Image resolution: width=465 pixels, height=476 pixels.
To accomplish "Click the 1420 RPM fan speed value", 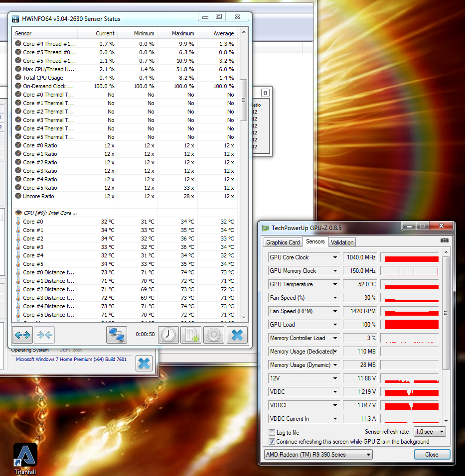I will (360, 311).
